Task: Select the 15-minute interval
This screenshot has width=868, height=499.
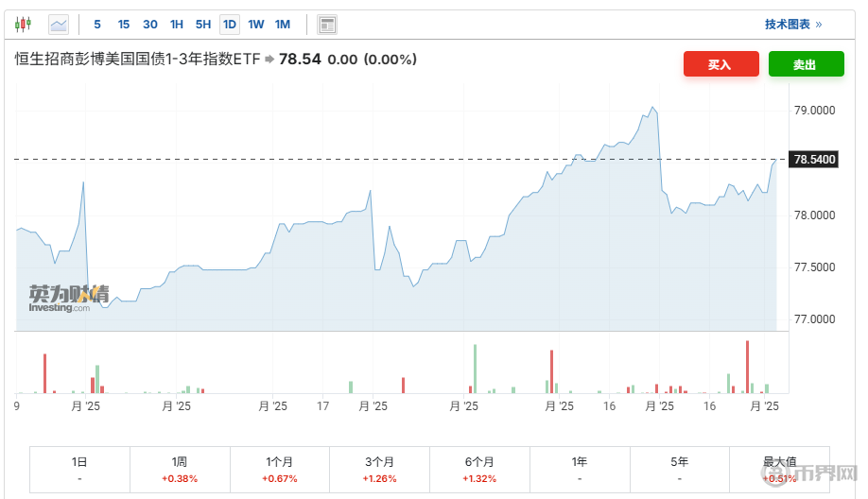Action: pos(124,24)
